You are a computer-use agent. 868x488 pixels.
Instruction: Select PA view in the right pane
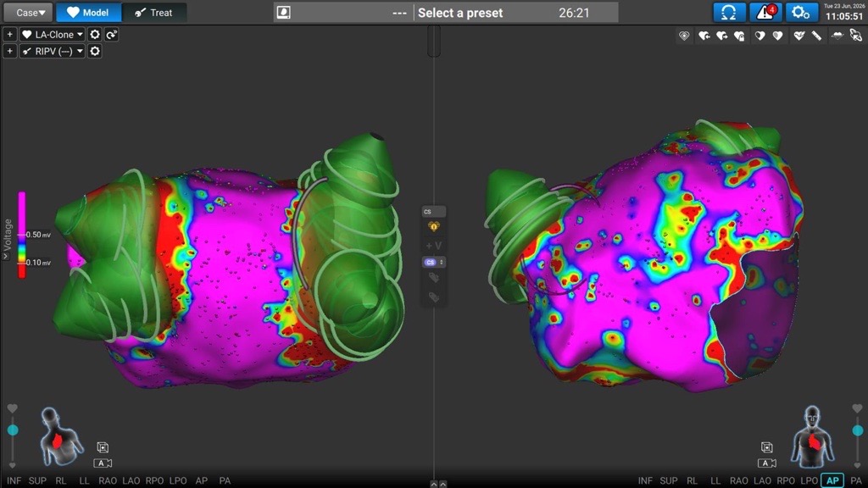[x=856, y=481]
